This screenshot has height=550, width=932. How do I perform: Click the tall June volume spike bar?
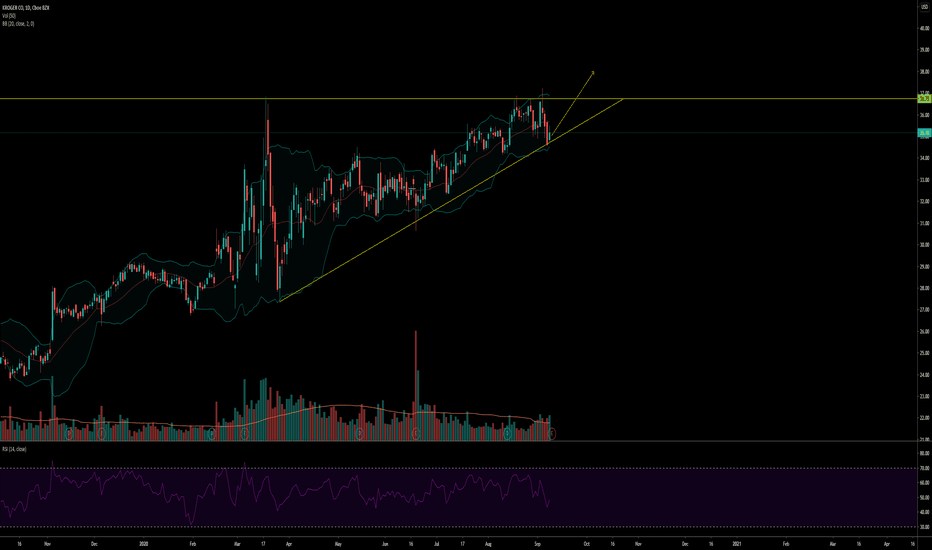pos(415,385)
